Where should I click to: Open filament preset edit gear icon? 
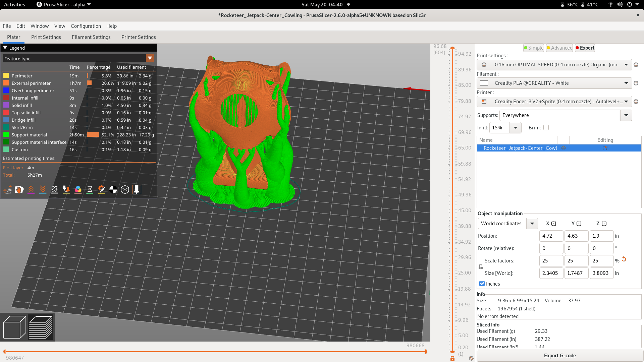point(636,83)
